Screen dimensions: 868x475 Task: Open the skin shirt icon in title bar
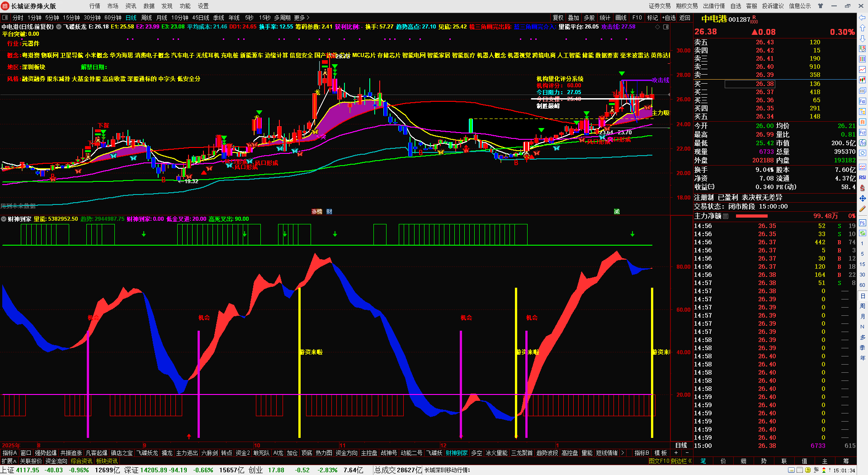[821, 6]
